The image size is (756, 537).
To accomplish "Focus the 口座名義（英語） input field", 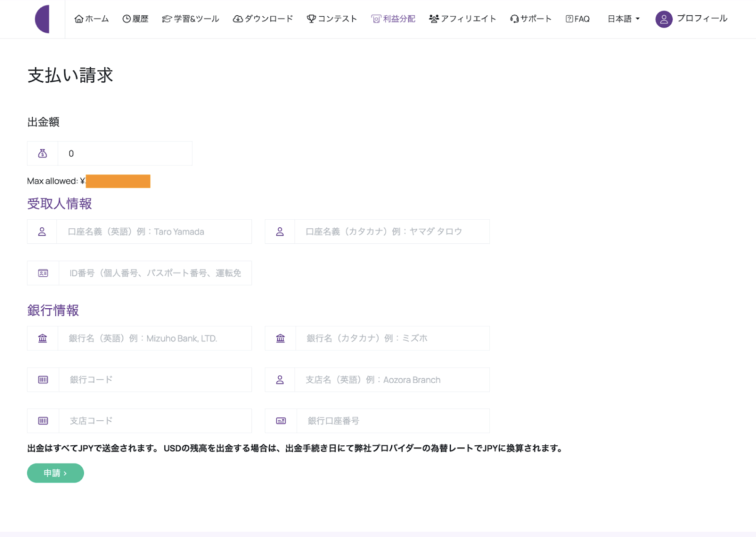I will tap(154, 232).
